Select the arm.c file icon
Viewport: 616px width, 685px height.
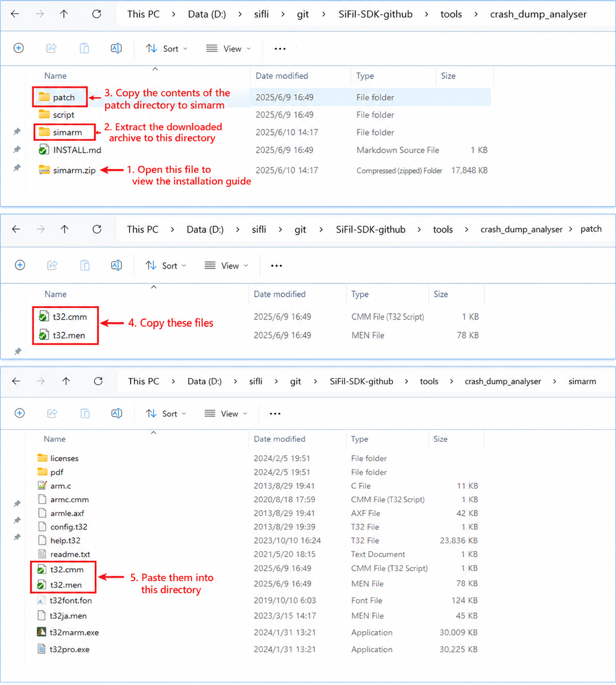click(42, 486)
